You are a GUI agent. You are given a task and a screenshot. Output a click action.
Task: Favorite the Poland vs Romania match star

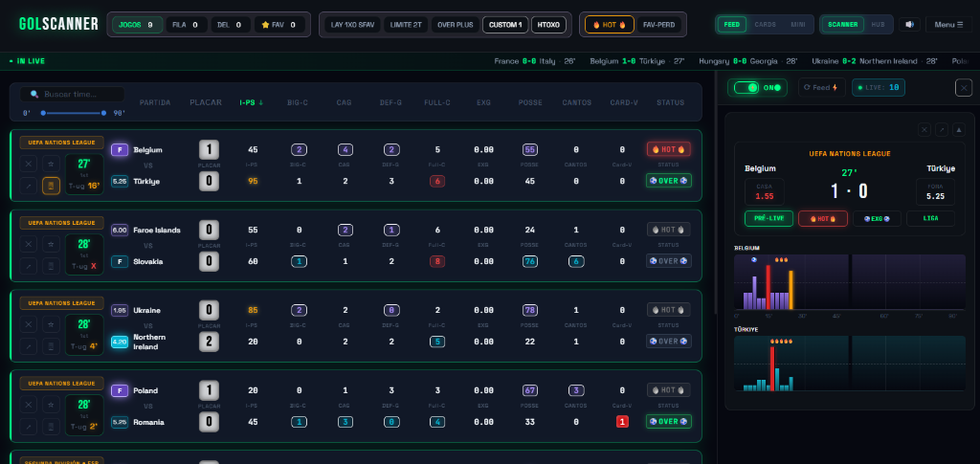pos(52,405)
